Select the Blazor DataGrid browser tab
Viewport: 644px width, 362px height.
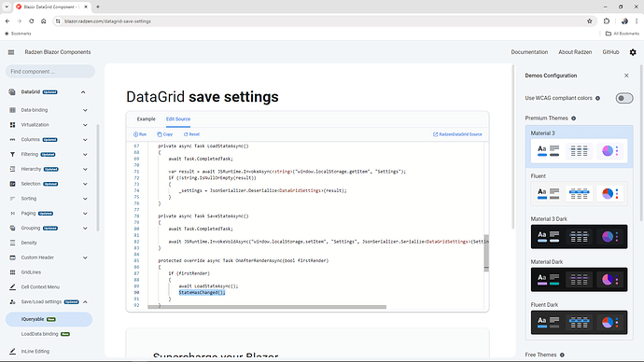[x=51, y=7]
